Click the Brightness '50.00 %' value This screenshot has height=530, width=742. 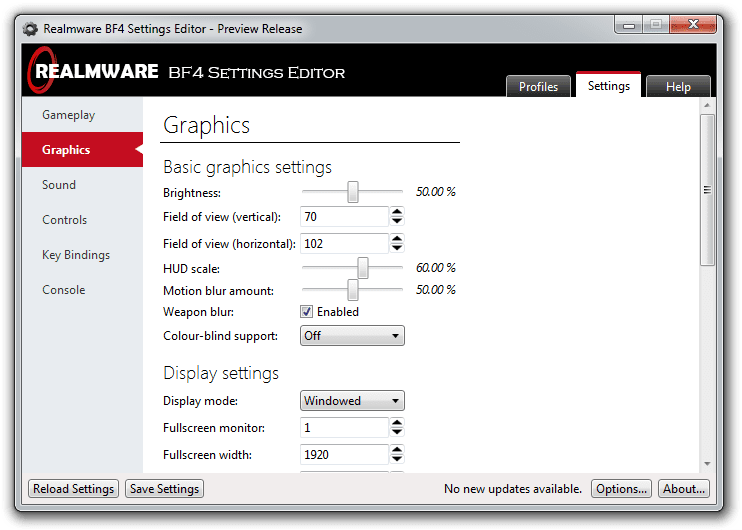click(x=435, y=192)
